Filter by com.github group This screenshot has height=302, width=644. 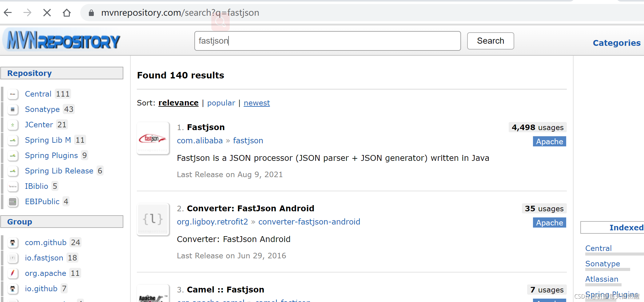(x=46, y=242)
